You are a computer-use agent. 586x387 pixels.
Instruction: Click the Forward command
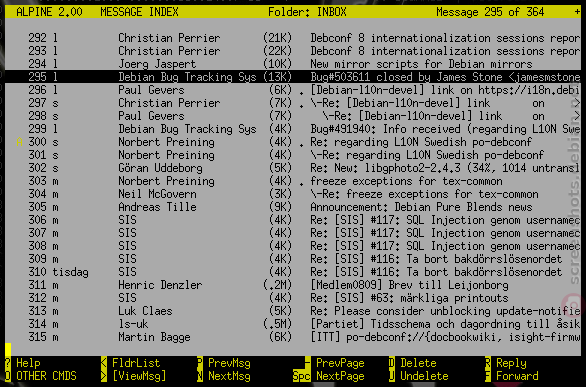517,376
